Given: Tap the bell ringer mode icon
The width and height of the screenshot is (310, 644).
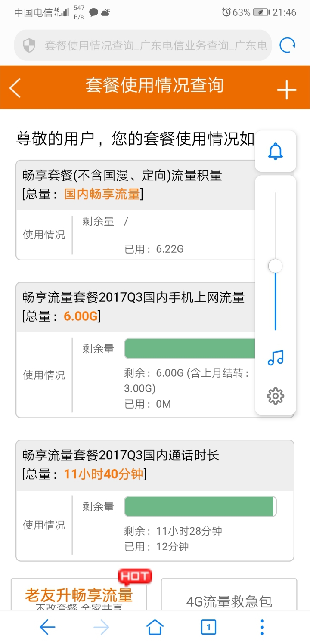Looking at the screenshot, I should pyautogui.click(x=276, y=151).
